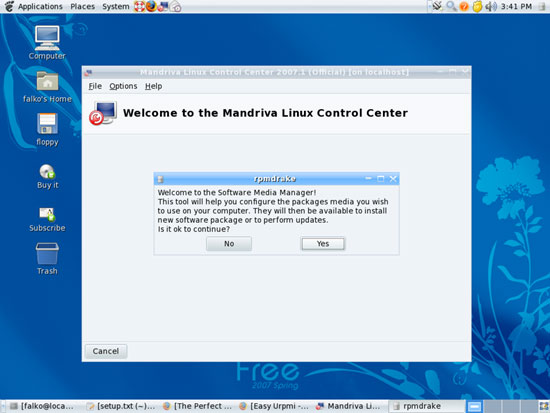Open the Applications menu in the top panel
The width and height of the screenshot is (550, 413).
tap(34, 6)
